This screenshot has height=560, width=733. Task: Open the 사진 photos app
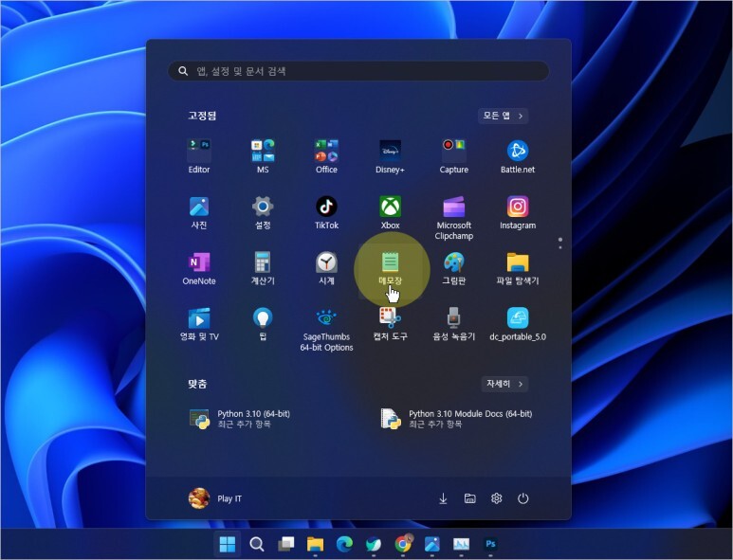point(199,212)
